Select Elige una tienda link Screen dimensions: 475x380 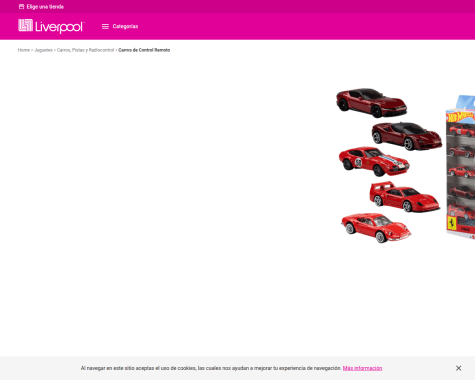45,7
